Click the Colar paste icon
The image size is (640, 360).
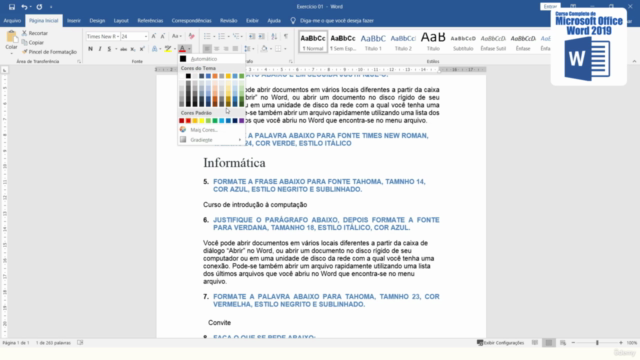point(11,37)
